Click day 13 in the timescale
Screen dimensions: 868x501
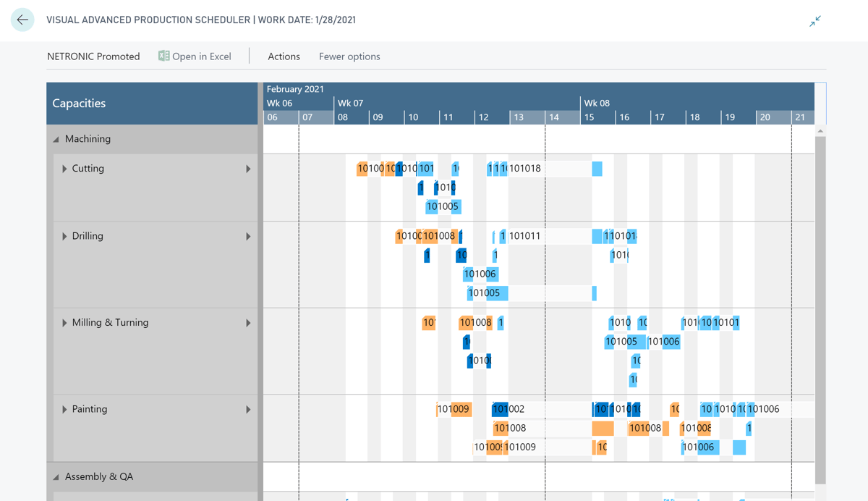click(527, 117)
